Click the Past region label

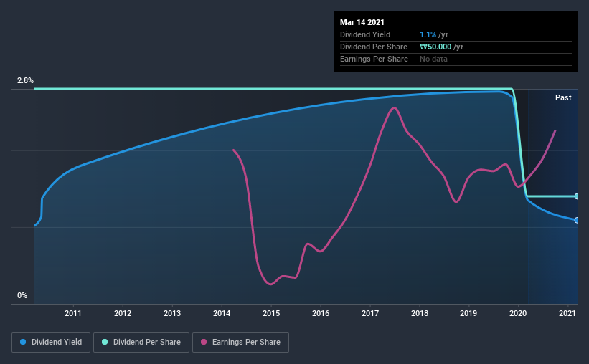563,97
